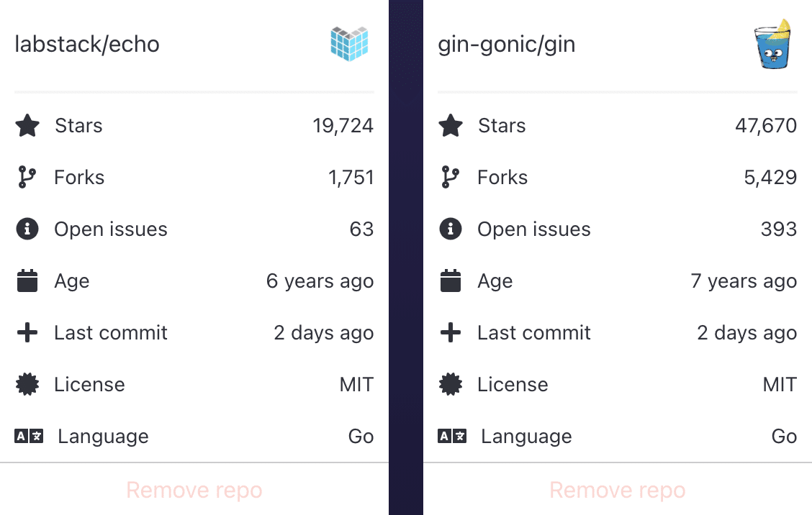
Task: Click the Language translate icon for gin
Action: (452, 437)
